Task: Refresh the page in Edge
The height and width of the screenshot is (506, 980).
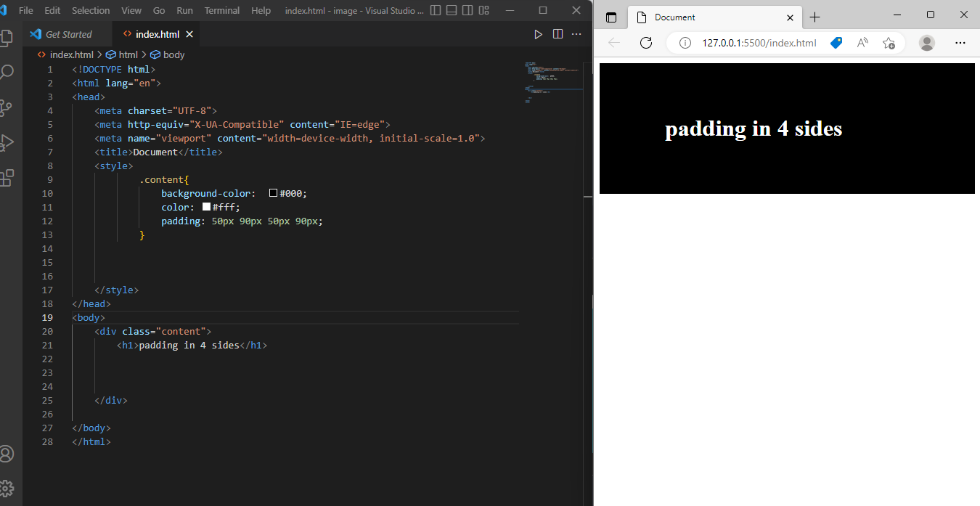Action: pyautogui.click(x=646, y=43)
